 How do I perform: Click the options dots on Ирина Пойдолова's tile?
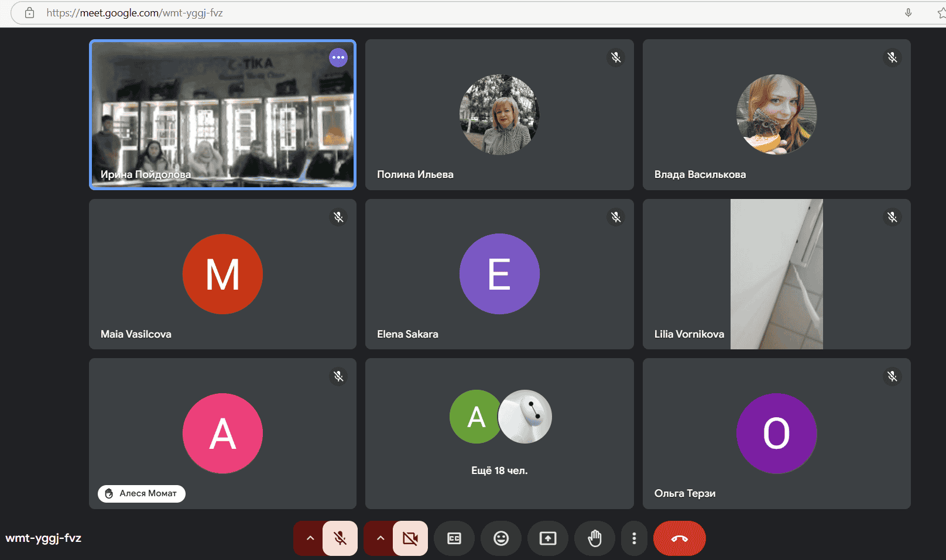pyautogui.click(x=338, y=57)
